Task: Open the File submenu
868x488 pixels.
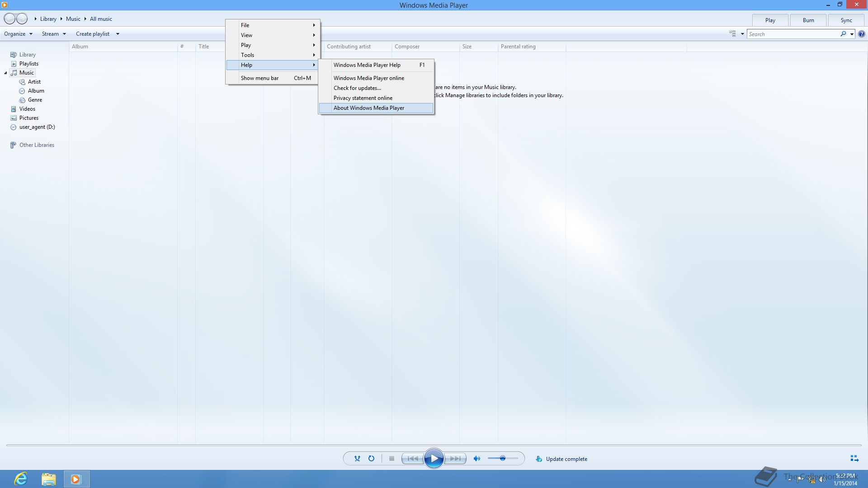Action: pos(273,25)
